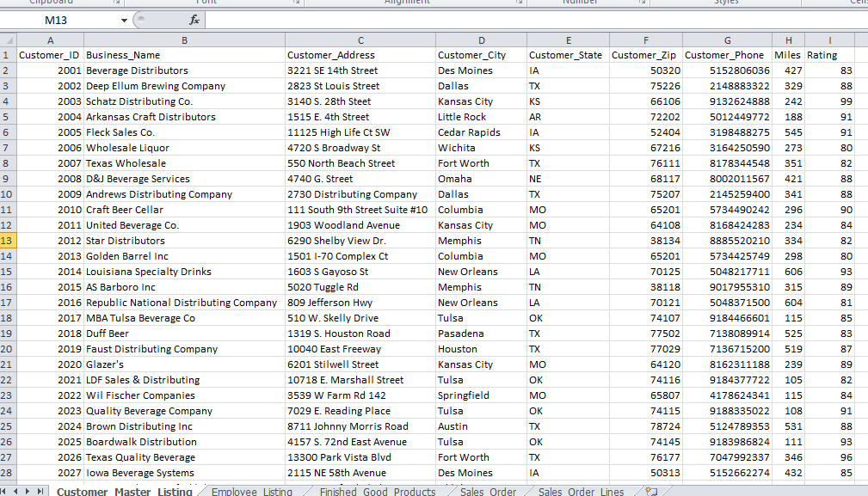Jump to the first sheet tab with the arrow
868x496 pixels.
coord(3,491)
